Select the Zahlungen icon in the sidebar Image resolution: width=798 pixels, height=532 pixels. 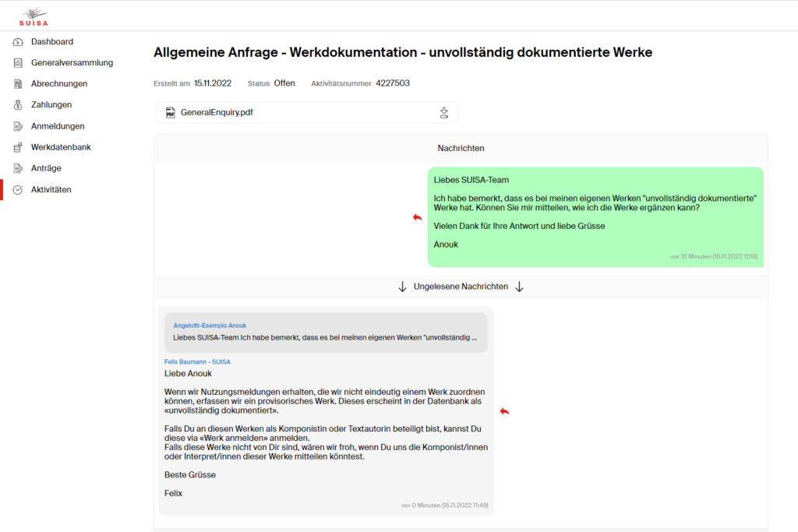coord(17,104)
